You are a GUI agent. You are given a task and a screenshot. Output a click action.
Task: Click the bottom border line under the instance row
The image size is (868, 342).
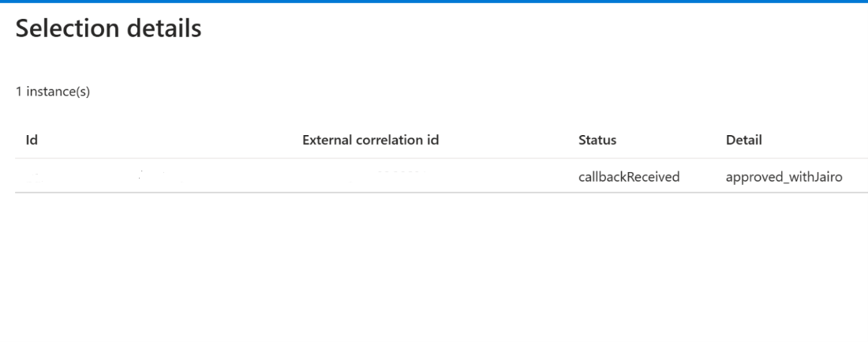coord(434,192)
